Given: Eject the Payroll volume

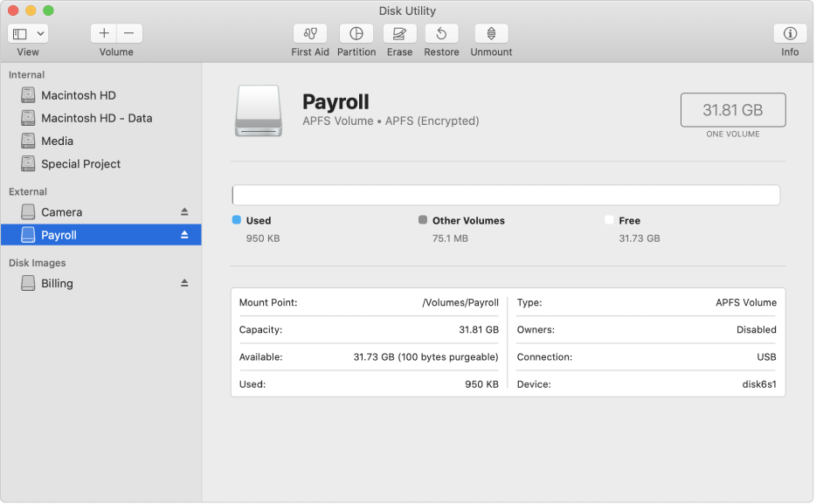Looking at the screenshot, I should tap(184, 235).
